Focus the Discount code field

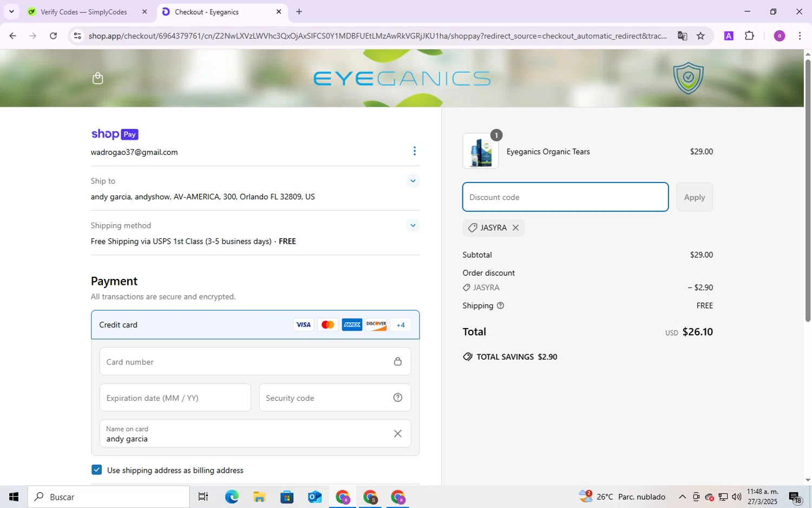point(565,197)
